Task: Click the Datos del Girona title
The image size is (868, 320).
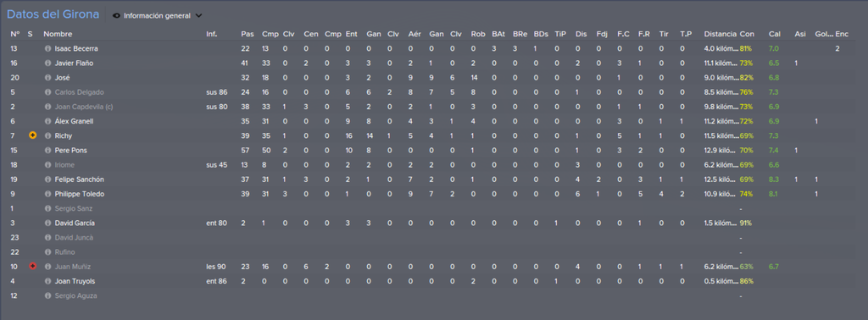Action: click(53, 15)
